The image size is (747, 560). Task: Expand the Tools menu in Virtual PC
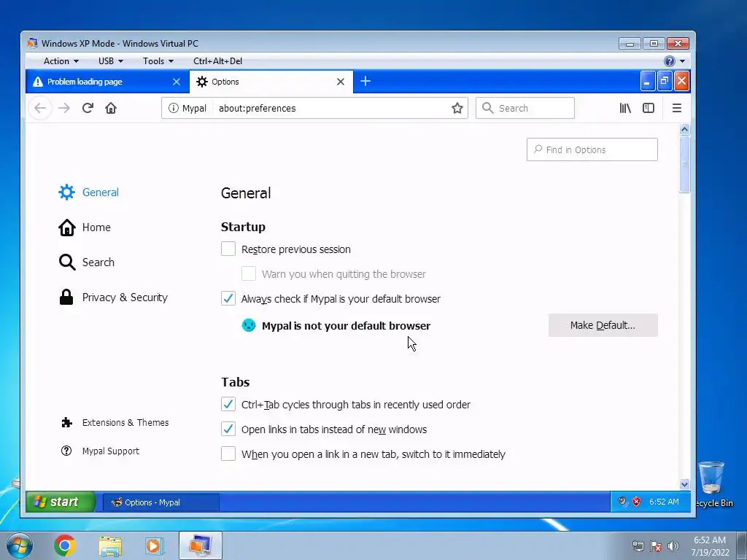pyautogui.click(x=158, y=61)
